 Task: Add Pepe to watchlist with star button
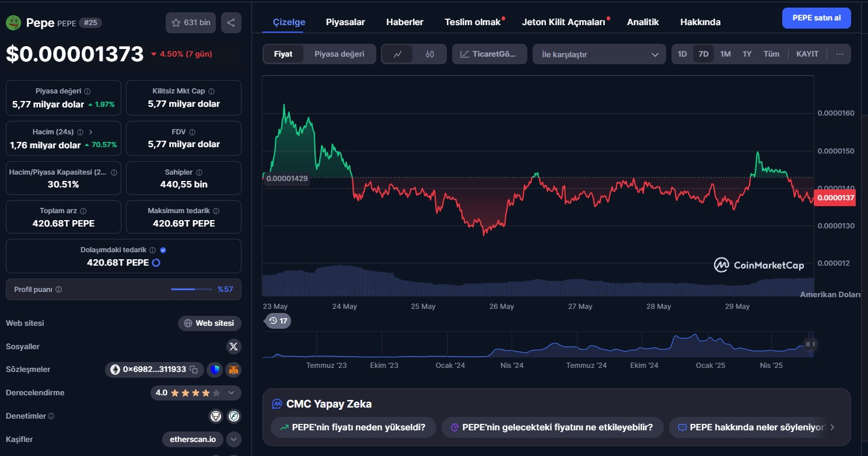point(191,23)
